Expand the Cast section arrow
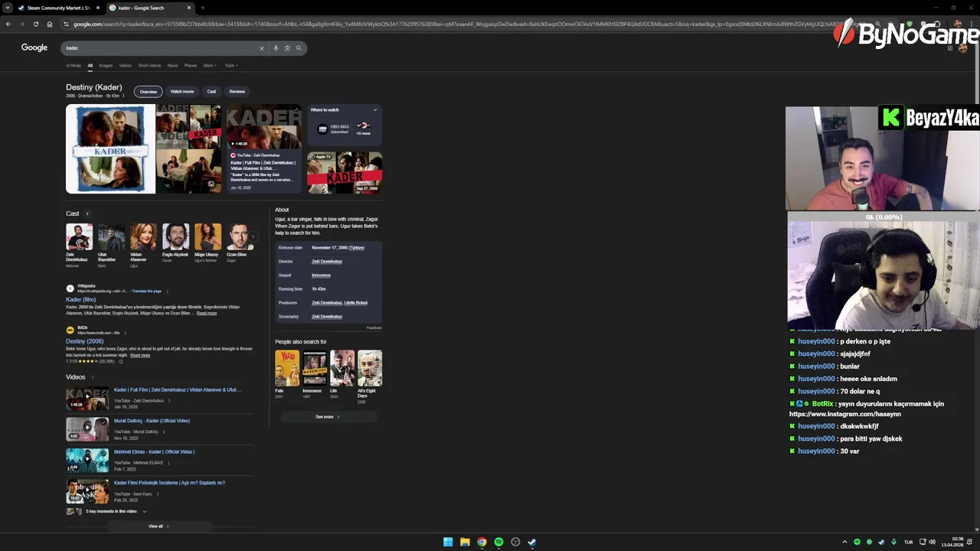The height and width of the screenshot is (551, 980). pyautogui.click(x=87, y=214)
